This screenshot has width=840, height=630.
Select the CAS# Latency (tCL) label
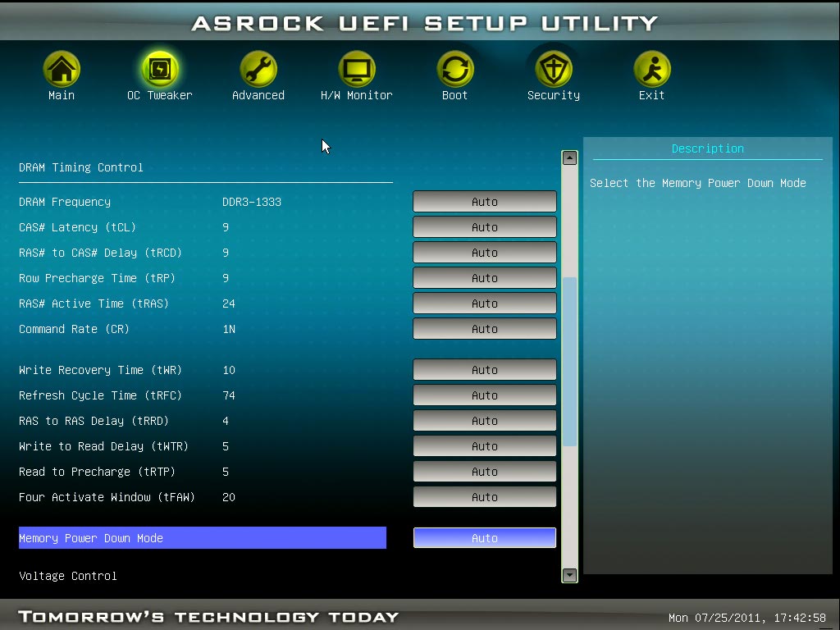click(77, 227)
